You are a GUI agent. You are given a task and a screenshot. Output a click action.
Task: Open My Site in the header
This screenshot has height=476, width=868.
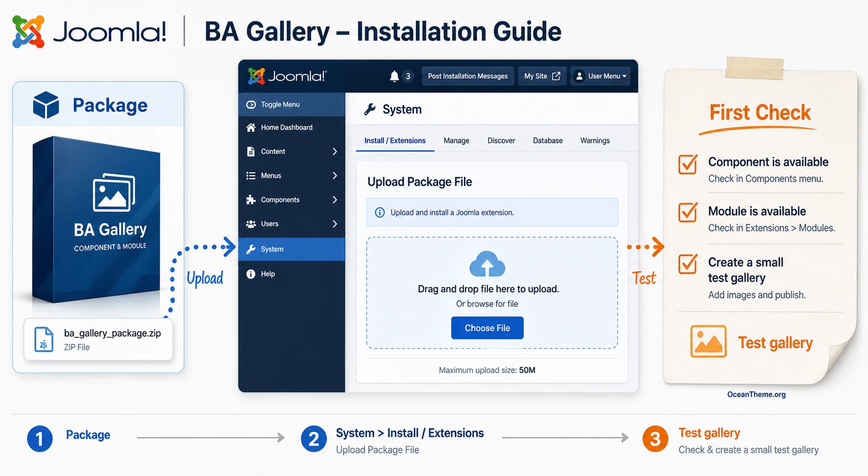coord(542,76)
